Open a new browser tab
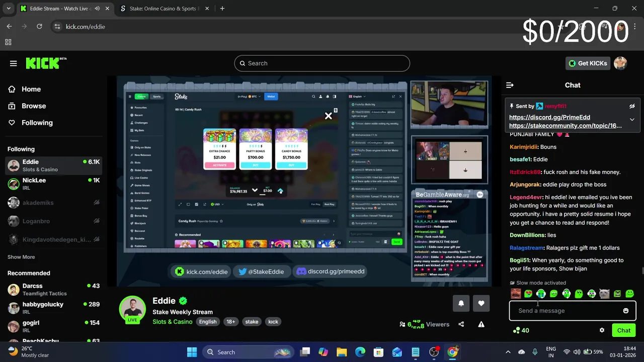This screenshot has width=644, height=362. (222, 9)
